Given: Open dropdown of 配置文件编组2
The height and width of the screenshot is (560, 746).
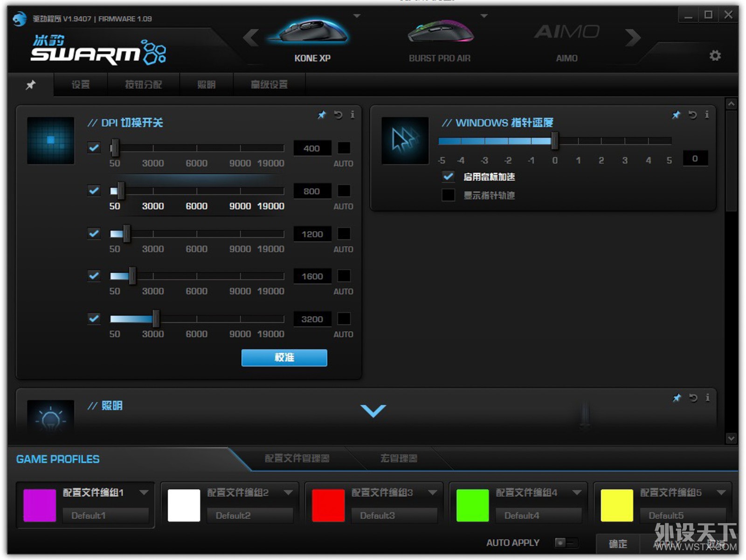Looking at the screenshot, I should [289, 492].
